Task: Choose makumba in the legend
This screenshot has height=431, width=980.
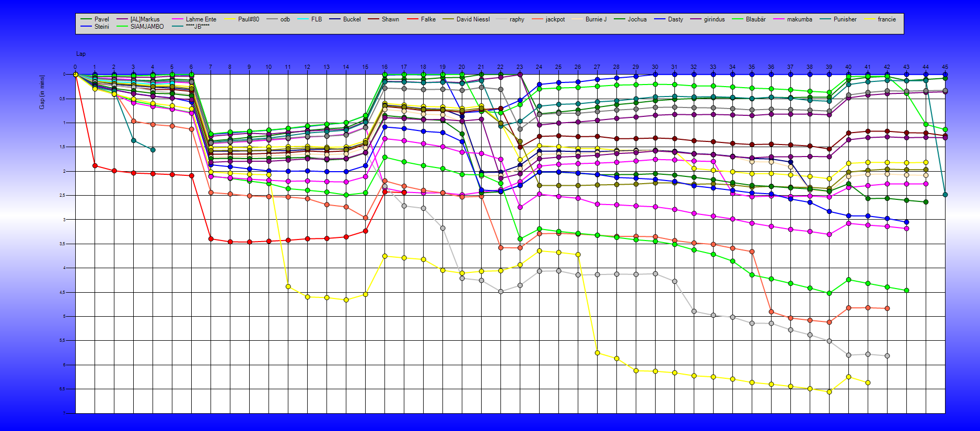Action: pyautogui.click(x=800, y=19)
